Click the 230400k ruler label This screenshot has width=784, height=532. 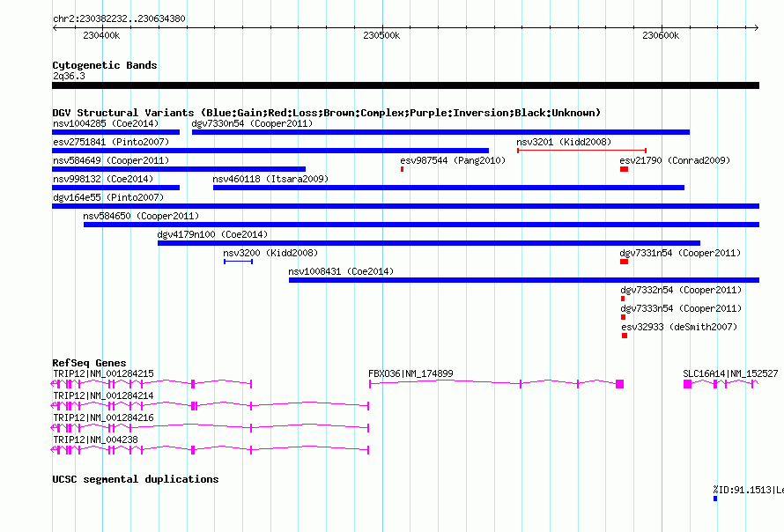click(101, 35)
